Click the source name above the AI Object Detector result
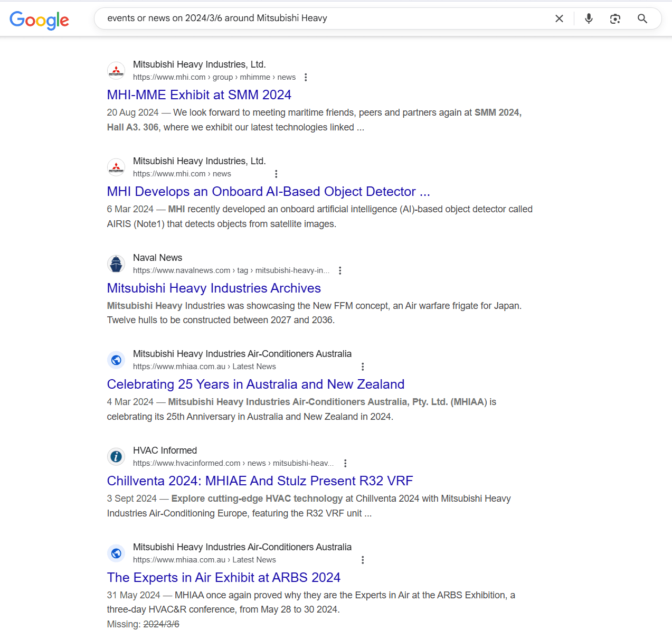The height and width of the screenshot is (639, 672). pyautogui.click(x=200, y=161)
